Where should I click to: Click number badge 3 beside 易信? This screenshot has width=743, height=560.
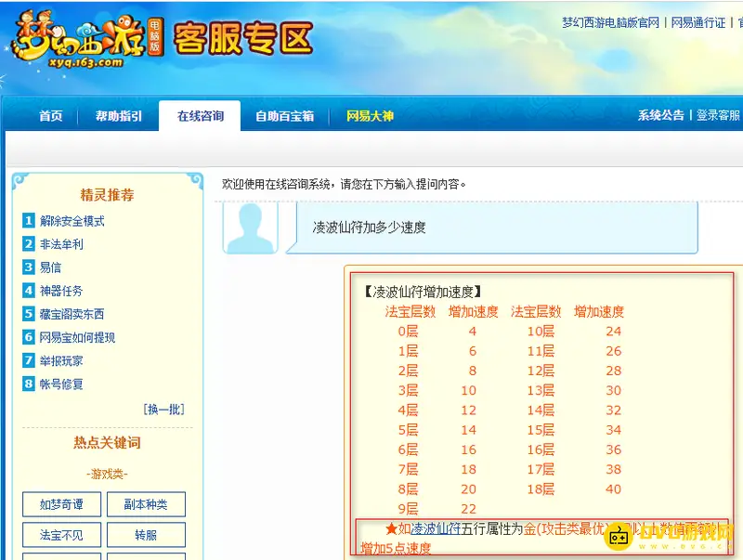click(x=29, y=267)
